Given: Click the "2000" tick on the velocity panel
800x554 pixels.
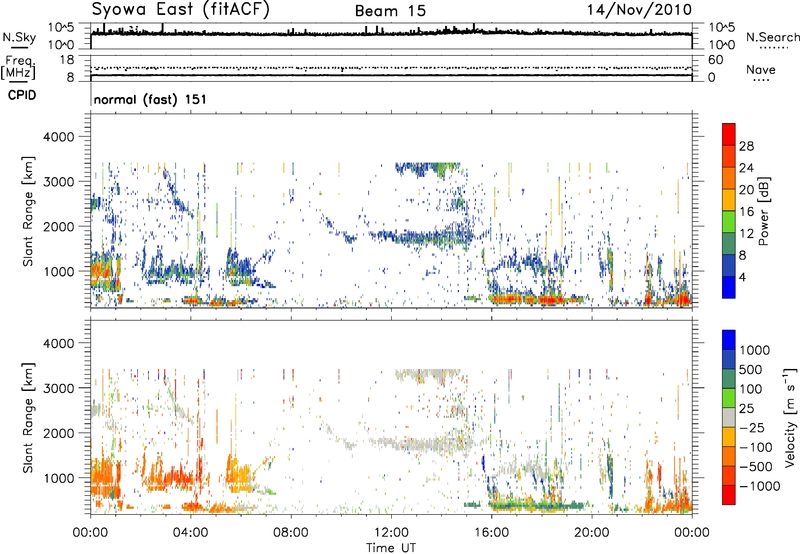Looking at the screenshot, I should pyautogui.click(x=58, y=433).
